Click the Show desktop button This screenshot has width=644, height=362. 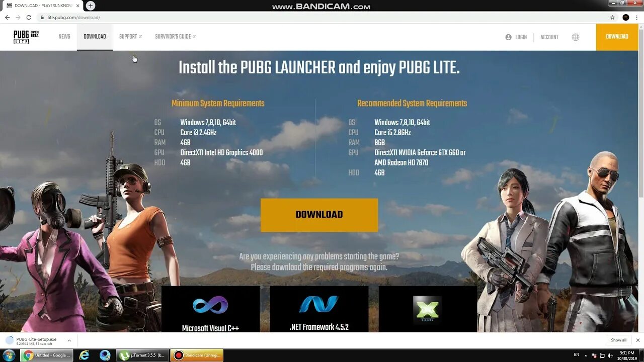click(641, 355)
